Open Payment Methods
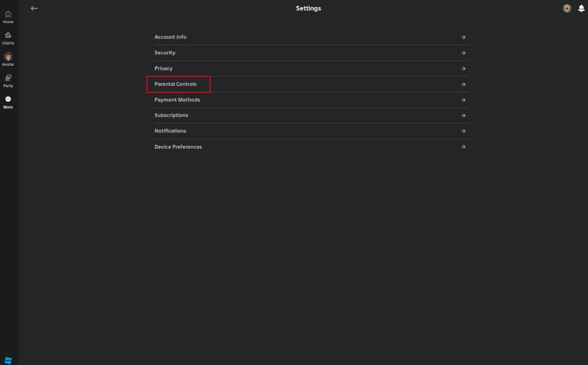This screenshot has width=588, height=365. click(x=177, y=99)
